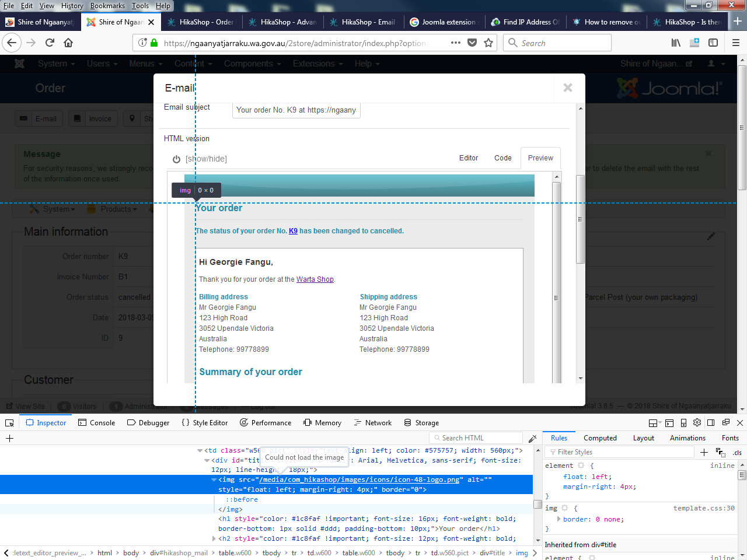
Task: Focus the Search HTML field
Action: pyautogui.click(x=476, y=438)
